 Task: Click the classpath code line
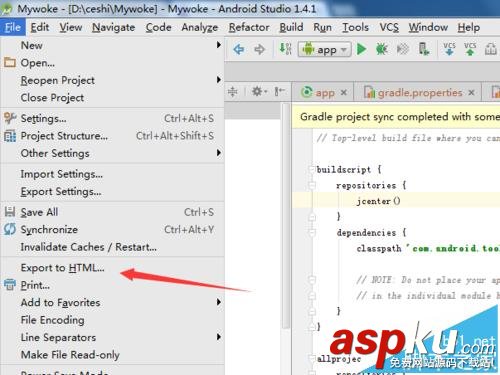point(428,248)
